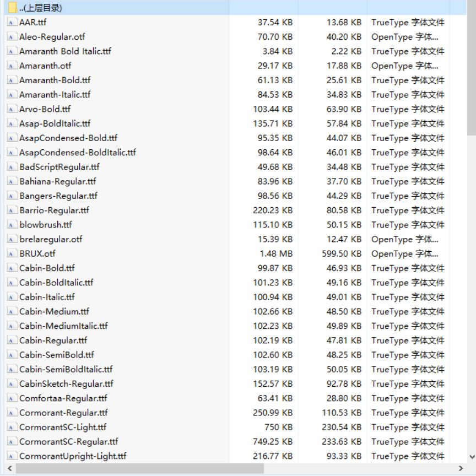This screenshot has width=476, height=476.
Task: Select the file name CormorantUpright-Light.ttf
Action: coord(73,456)
